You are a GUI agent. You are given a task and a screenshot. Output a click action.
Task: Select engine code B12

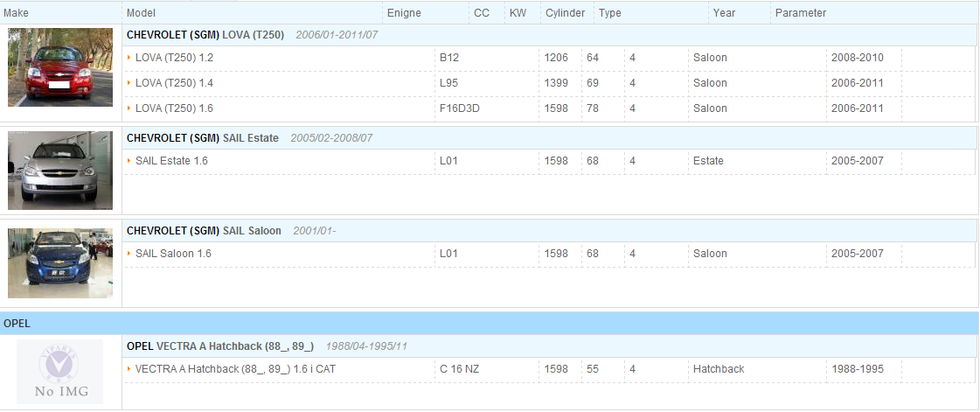pos(449,58)
